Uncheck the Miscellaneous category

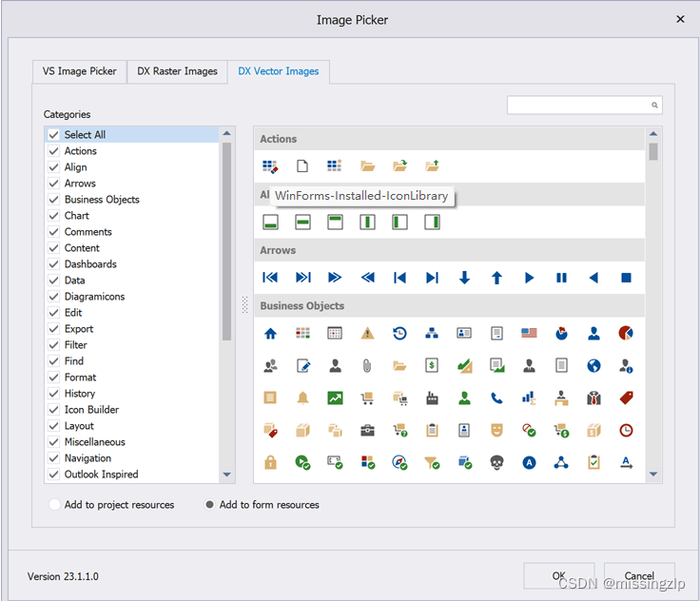click(x=53, y=442)
